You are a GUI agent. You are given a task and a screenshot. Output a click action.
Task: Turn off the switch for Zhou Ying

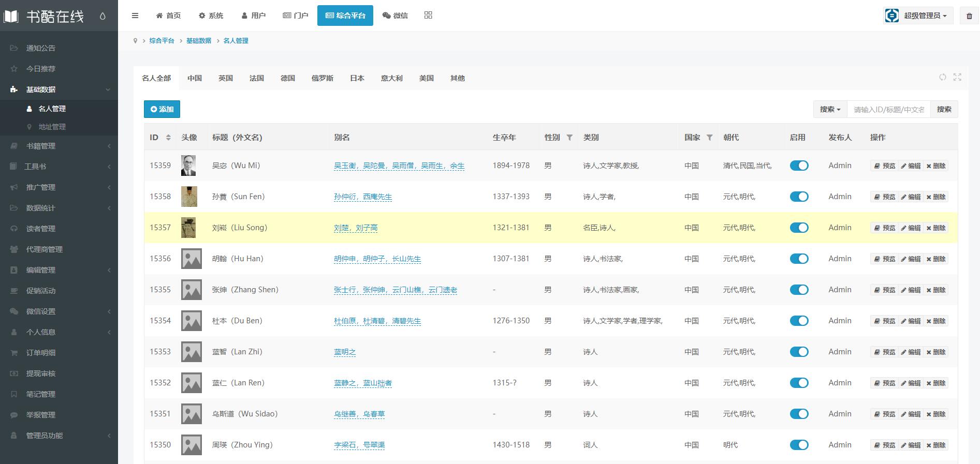tap(799, 445)
